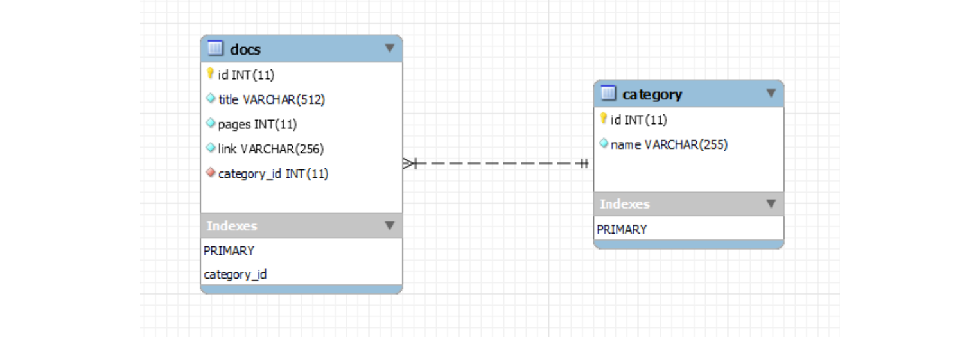Click the category table grid icon
The width and height of the screenshot is (980, 337).
tap(608, 94)
